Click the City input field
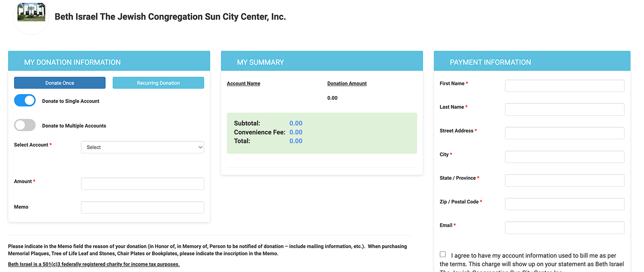 coord(564,157)
